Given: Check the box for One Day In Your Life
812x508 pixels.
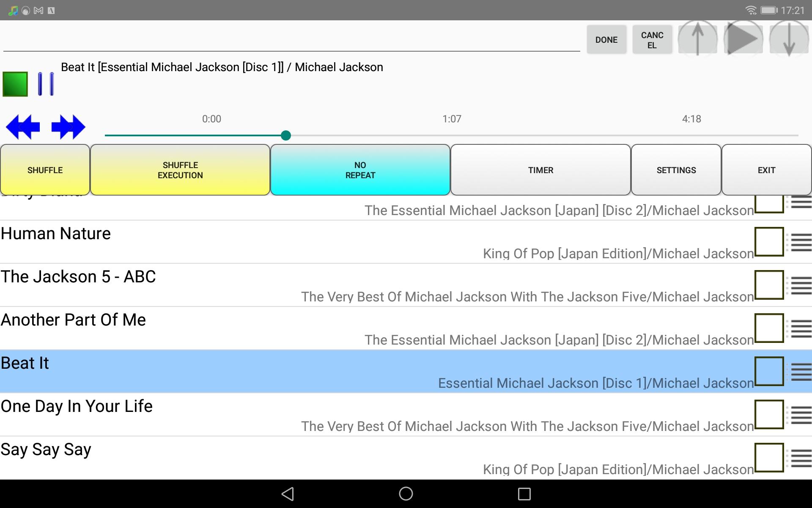Looking at the screenshot, I should tap(770, 414).
